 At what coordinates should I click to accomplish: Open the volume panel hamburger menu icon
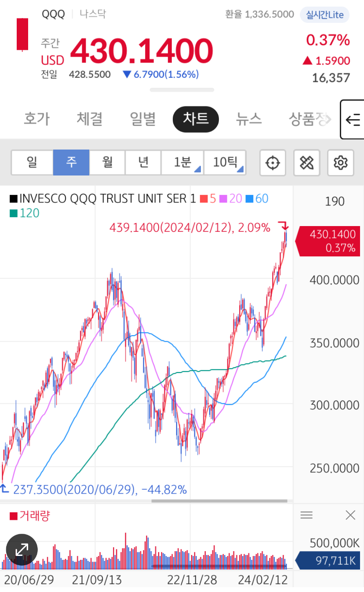pos(306,515)
